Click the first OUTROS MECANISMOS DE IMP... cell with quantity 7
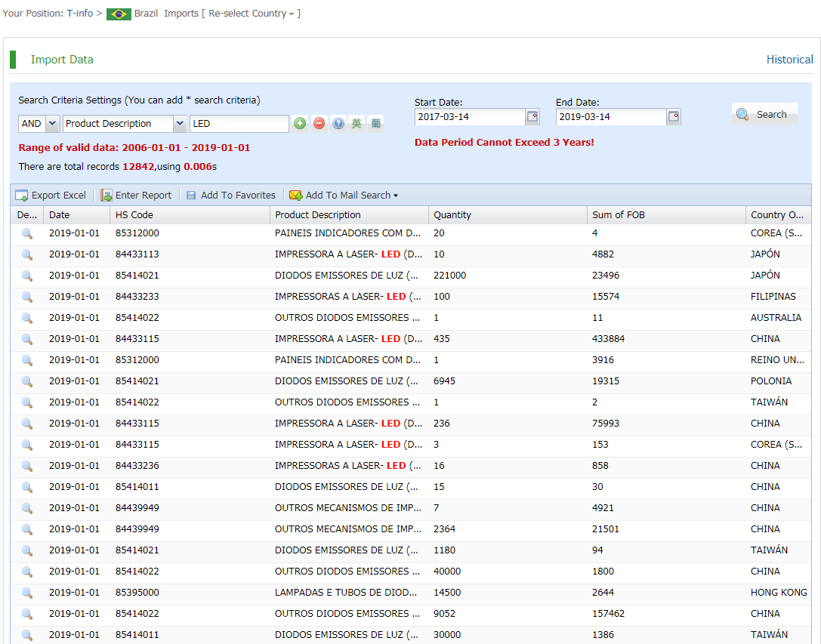The image size is (821, 644). click(x=348, y=508)
